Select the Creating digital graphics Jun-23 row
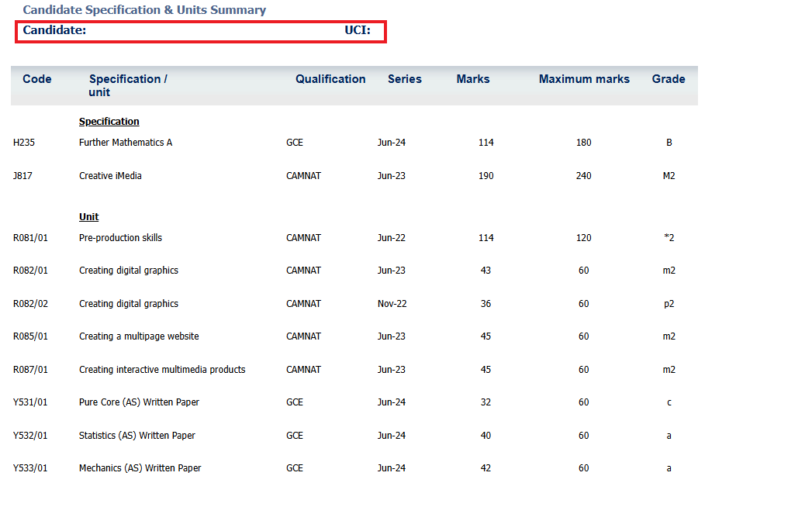 tap(129, 270)
